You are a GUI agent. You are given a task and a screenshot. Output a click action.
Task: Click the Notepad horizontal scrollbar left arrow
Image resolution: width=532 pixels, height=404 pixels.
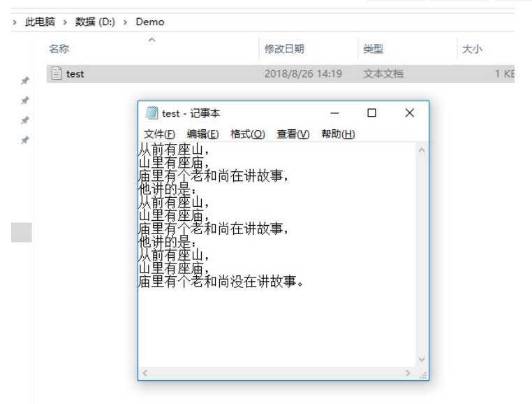click(145, 373)
